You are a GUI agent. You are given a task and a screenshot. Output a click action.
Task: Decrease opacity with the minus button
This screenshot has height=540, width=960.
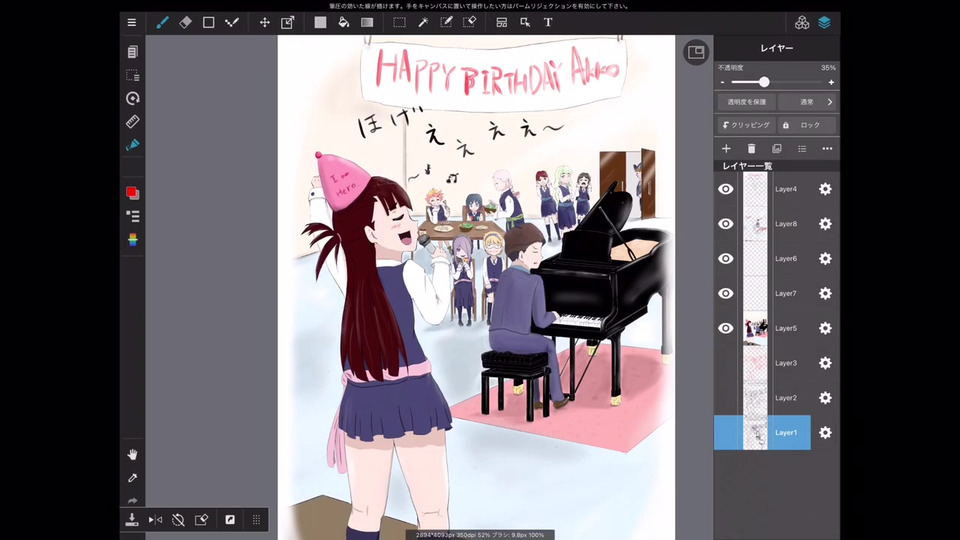coord(722,82)
